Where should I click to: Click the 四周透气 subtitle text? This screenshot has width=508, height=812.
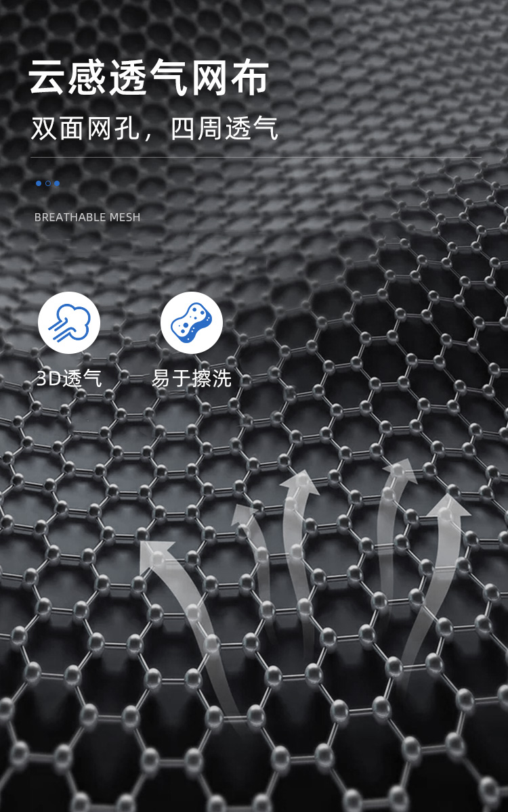click(x=224, y=129)
